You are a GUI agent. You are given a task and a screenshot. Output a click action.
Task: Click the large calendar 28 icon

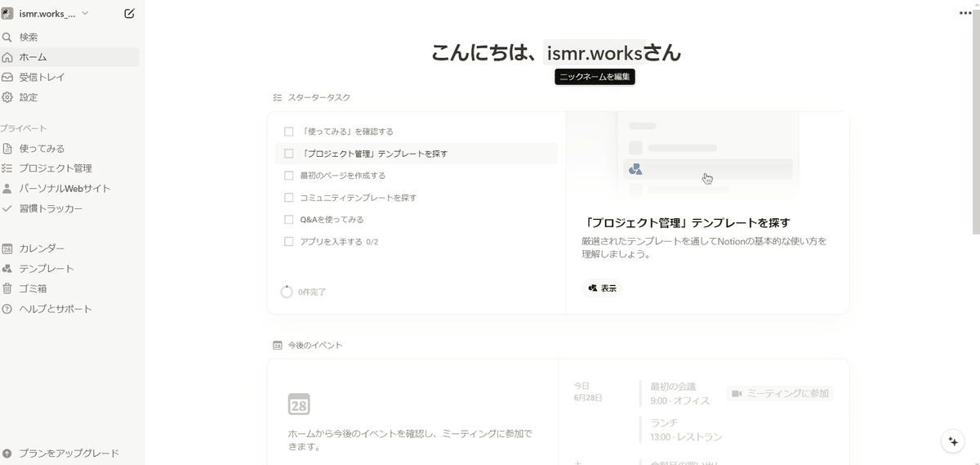pyautogui.click(x=299, y=404)
